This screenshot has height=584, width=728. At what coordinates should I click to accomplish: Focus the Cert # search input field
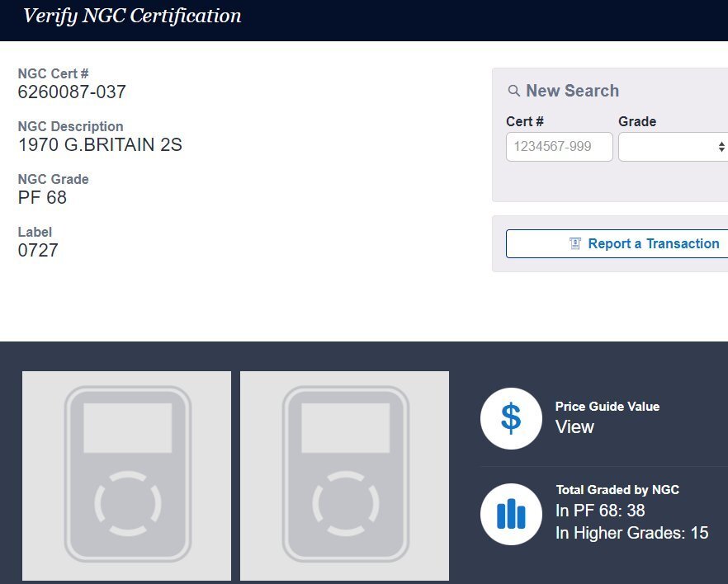coord(559,147)
